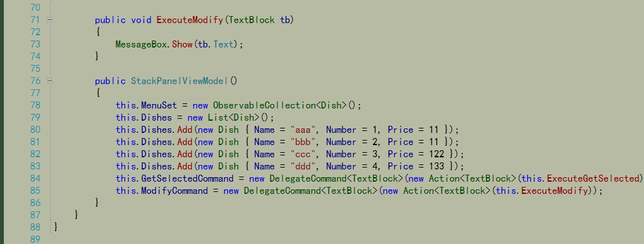Click the ExecuteModify method name on line 71
The height and width of the screenshot is (244, 644).
pos(190,20)
